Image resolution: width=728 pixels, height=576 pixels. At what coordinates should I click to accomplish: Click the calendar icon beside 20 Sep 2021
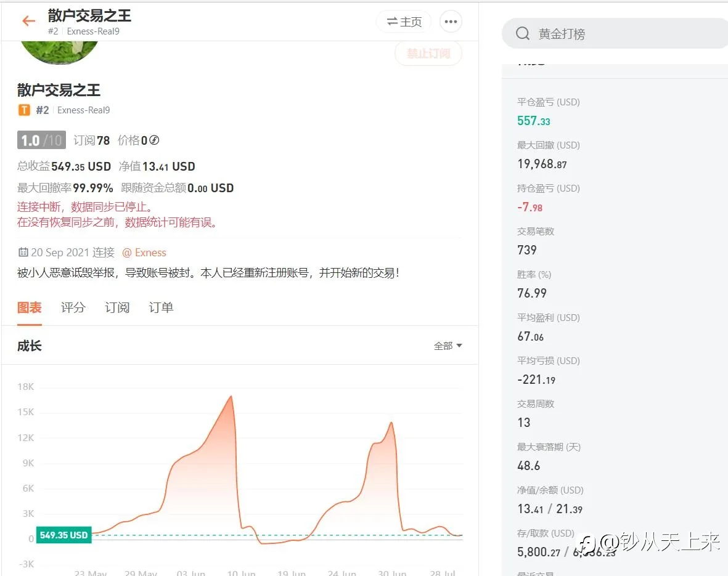coord(23,252)
